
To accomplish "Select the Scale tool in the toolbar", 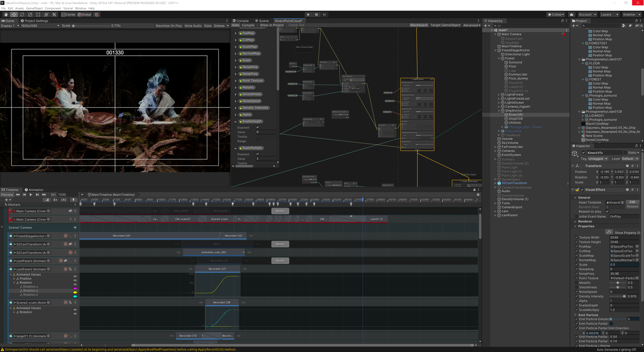I will [30, 15].
